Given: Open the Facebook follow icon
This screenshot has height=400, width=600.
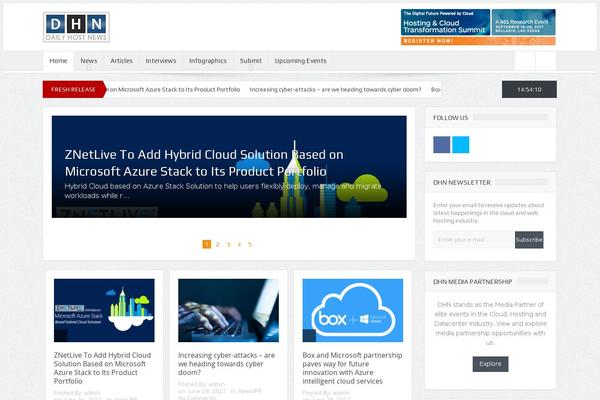Looking at the screenshot, I should tap(442, 145).
